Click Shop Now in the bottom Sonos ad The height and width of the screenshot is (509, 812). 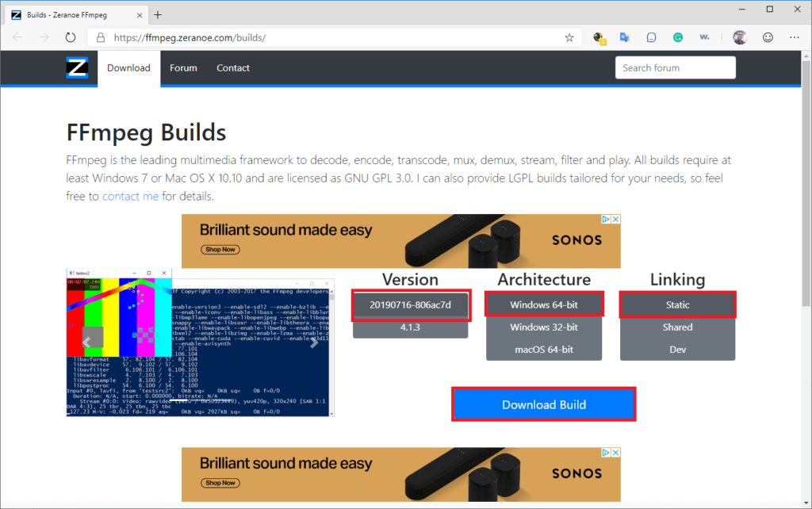(220, 483)
